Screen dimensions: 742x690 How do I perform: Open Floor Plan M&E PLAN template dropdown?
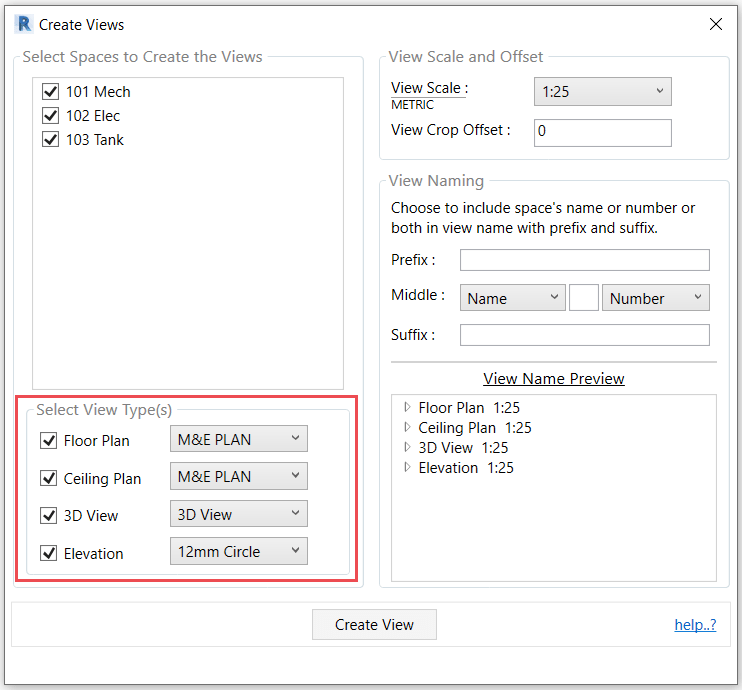click(x=238, y=439)
